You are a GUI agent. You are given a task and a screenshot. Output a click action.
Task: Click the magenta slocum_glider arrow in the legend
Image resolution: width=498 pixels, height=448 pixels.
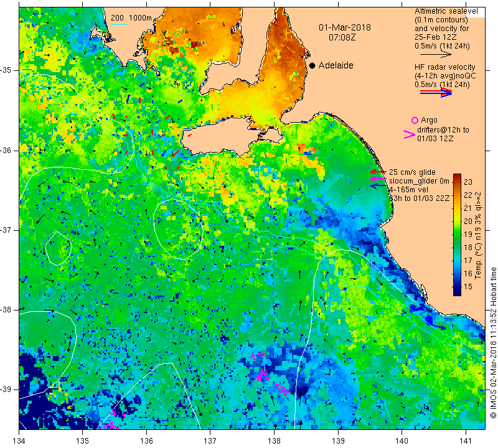pyautogui.click(x=378, y=179)
